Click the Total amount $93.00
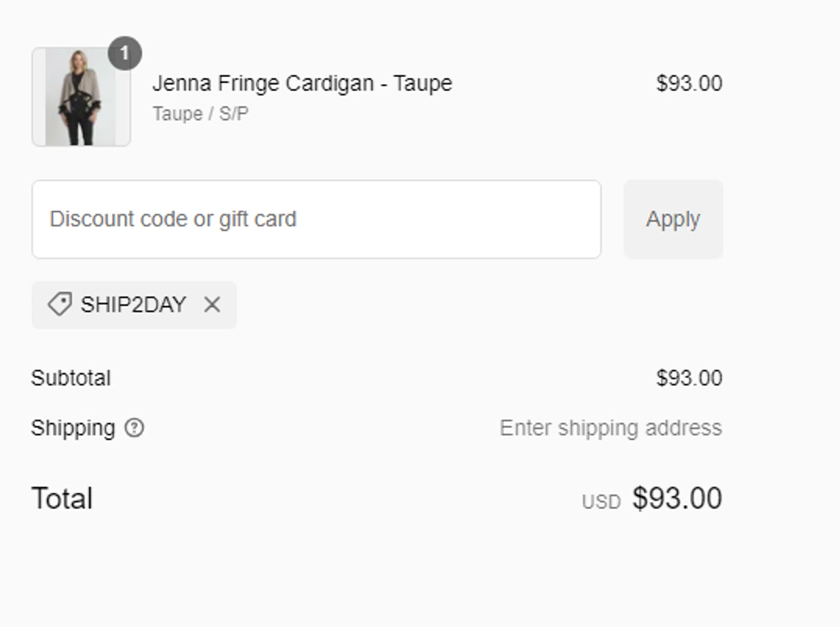840x627 pixels. tap(678, 498)
